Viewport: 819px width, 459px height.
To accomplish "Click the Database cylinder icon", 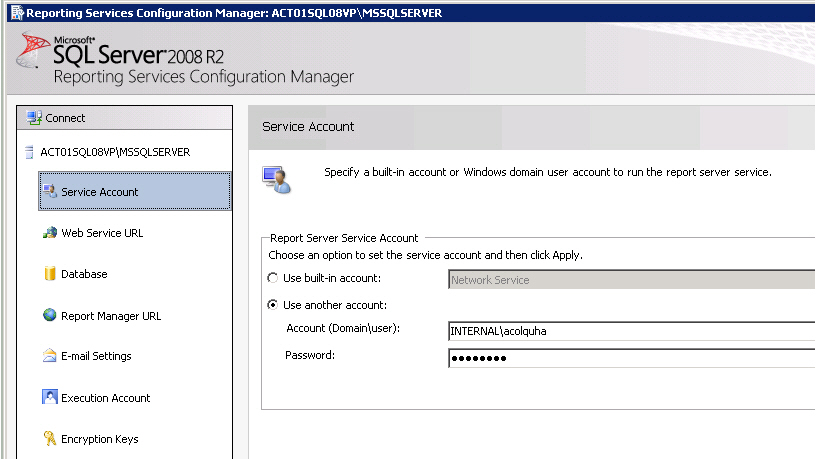I will (x=50, y=274).
